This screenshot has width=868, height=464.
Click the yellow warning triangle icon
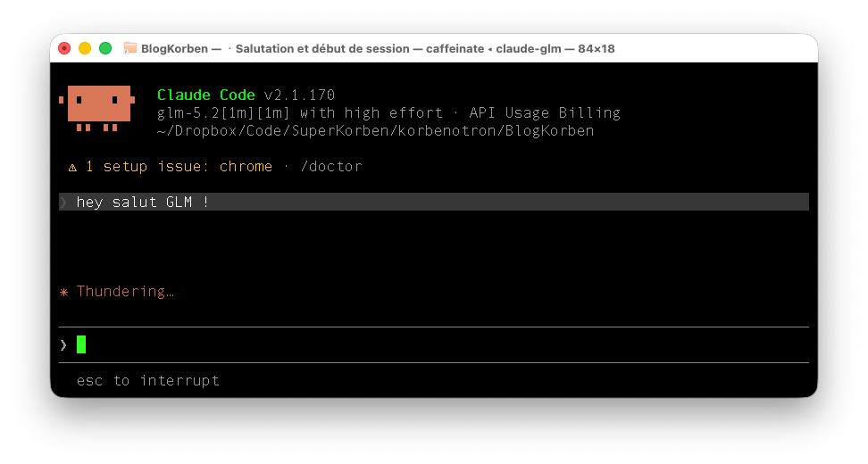[72, 167]
